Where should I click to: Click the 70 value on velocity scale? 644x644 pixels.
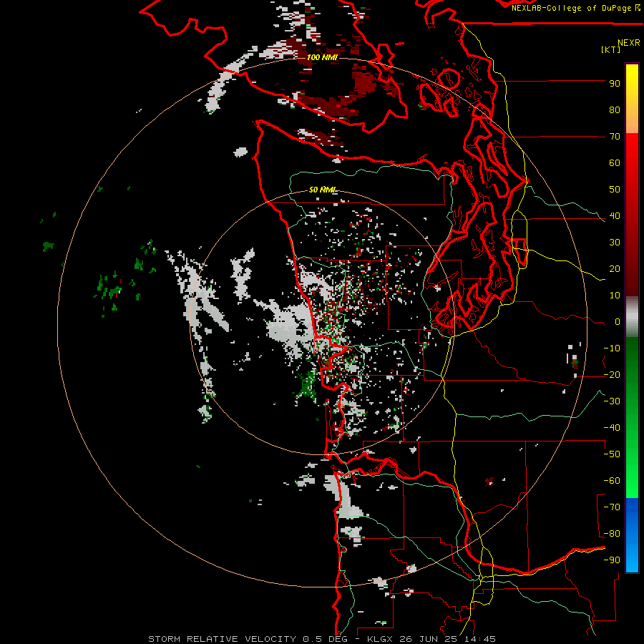[x=615, y=137]
